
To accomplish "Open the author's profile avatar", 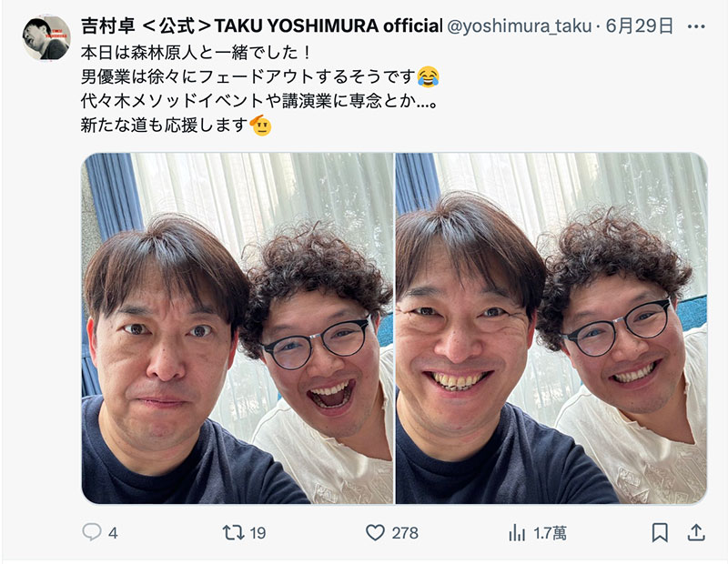I will (46, 38).
